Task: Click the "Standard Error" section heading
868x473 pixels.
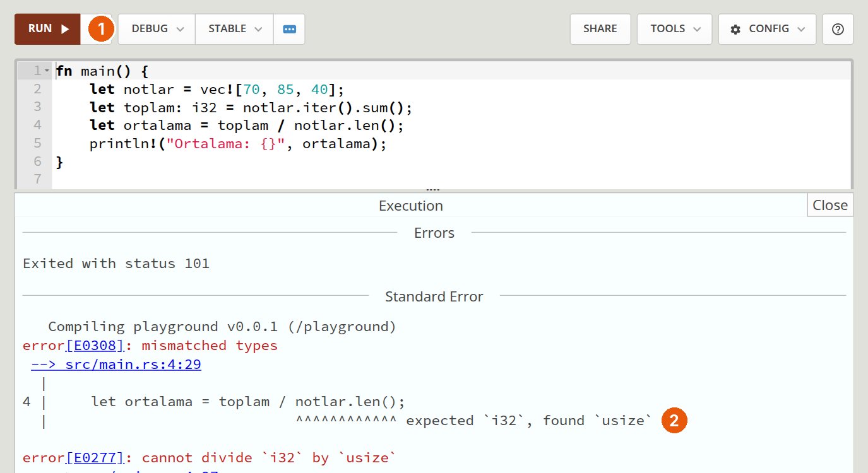Action: 434,296
